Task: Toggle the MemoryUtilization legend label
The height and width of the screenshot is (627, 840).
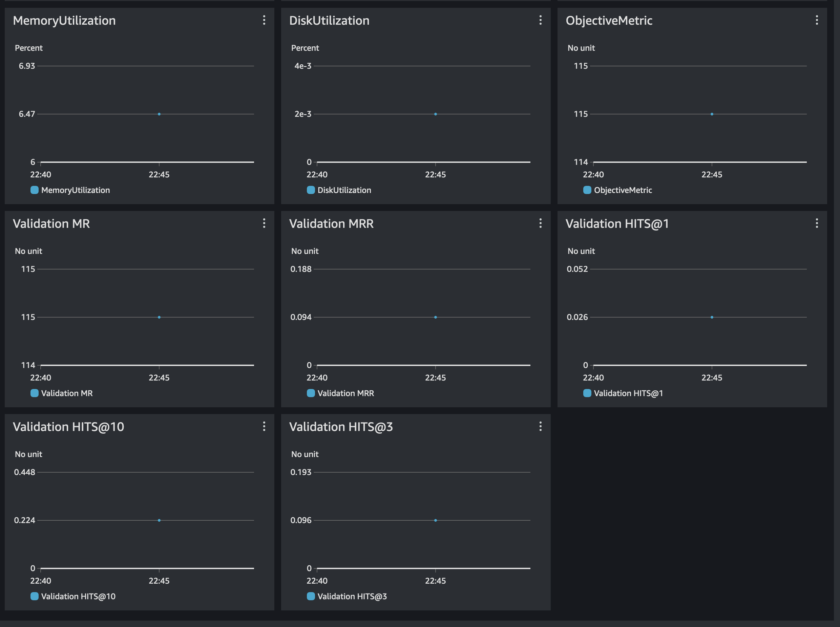Action: point(76,190)
